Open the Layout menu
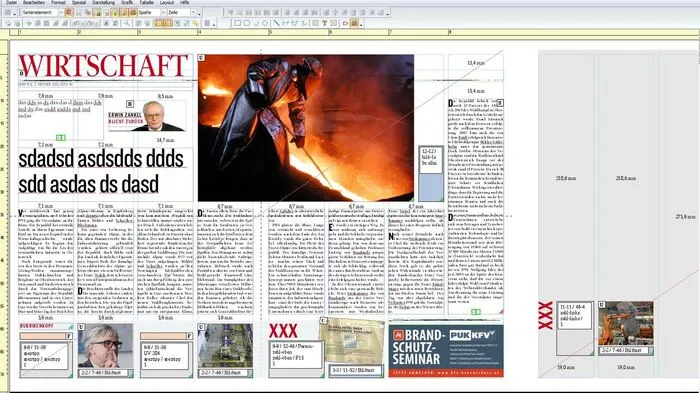Image resolution: width=700 pixels, height=393 pixels. pos(167,2)
